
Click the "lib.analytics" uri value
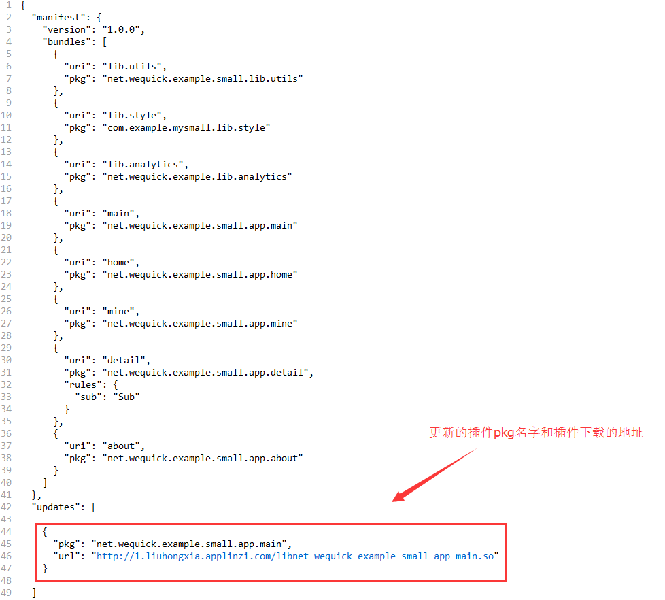tap(143, 164)
